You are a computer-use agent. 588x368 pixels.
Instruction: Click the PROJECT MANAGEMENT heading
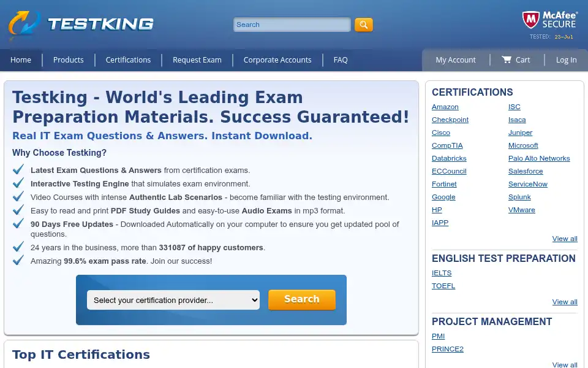(492, 321)
